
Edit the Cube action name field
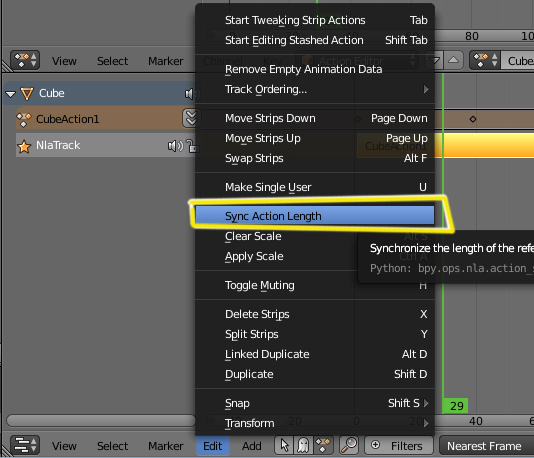pos(517,61)
